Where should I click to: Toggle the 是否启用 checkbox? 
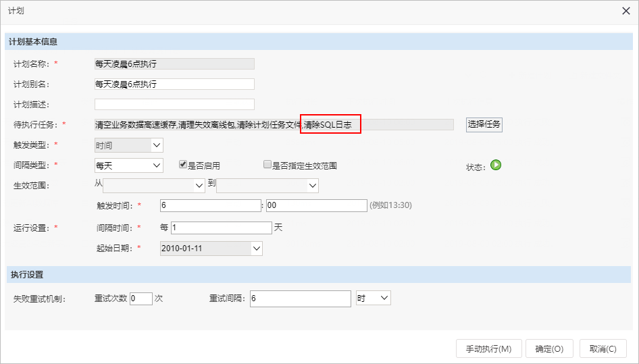[x=183, y=164]
